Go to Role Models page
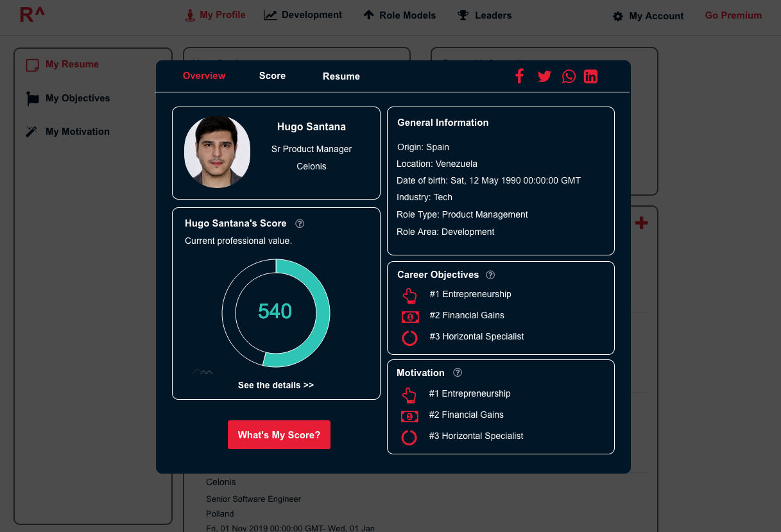This screenshot has width=781, height=532. [408, 15]
